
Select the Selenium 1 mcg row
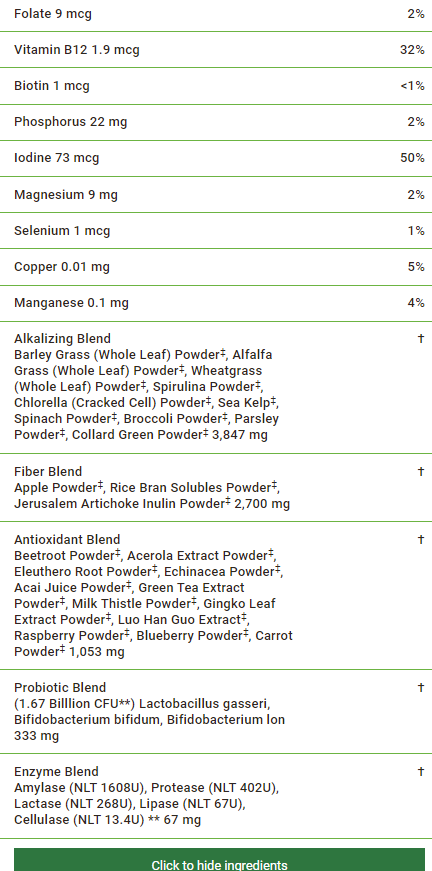pos(216,231)
